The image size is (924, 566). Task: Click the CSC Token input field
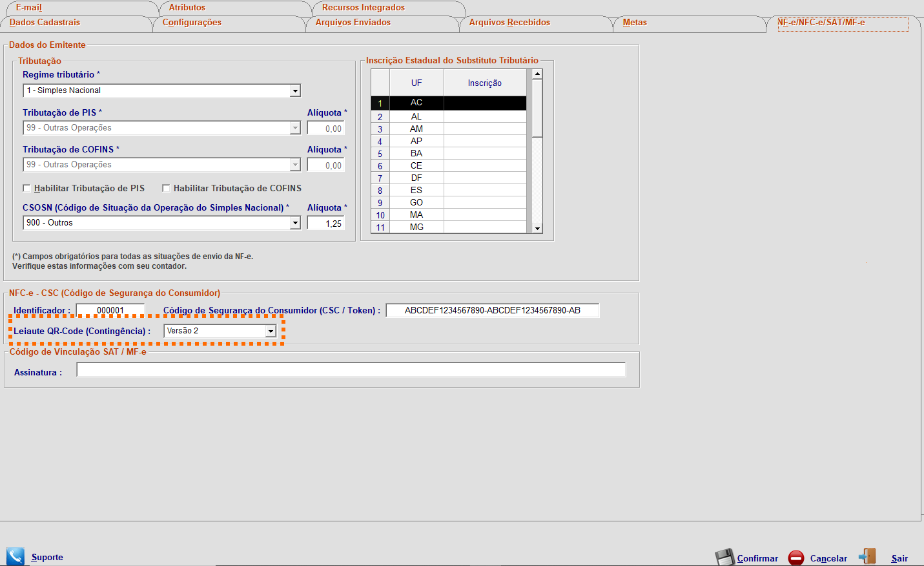tap(493, 311)
